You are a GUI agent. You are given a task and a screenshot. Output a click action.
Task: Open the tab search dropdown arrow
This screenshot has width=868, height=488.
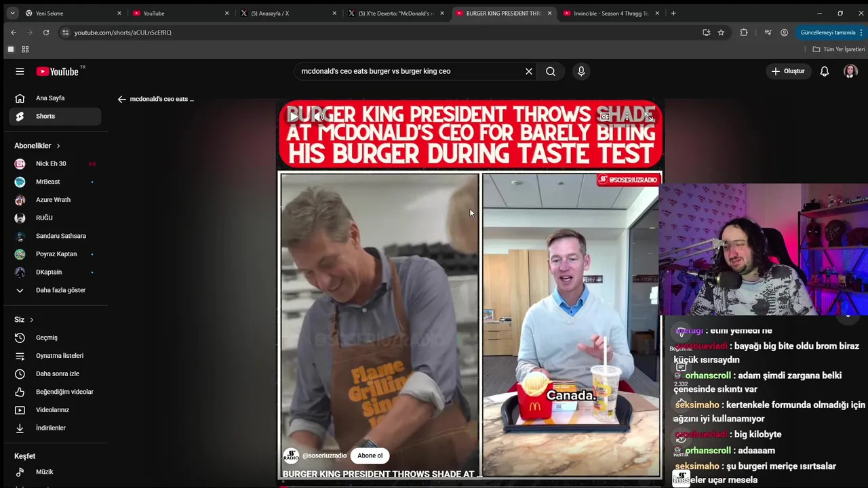12,13
